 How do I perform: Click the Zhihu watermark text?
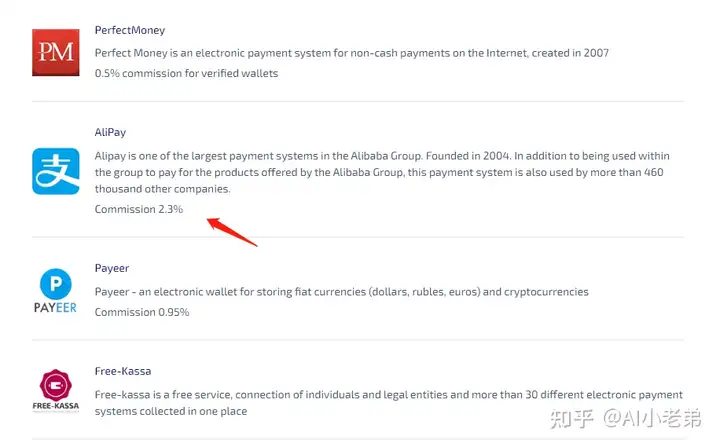click(x=625, y=418)
